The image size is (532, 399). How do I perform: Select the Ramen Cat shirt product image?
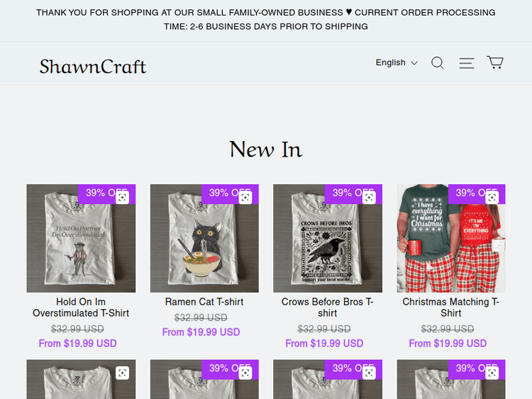click(204, 245)
